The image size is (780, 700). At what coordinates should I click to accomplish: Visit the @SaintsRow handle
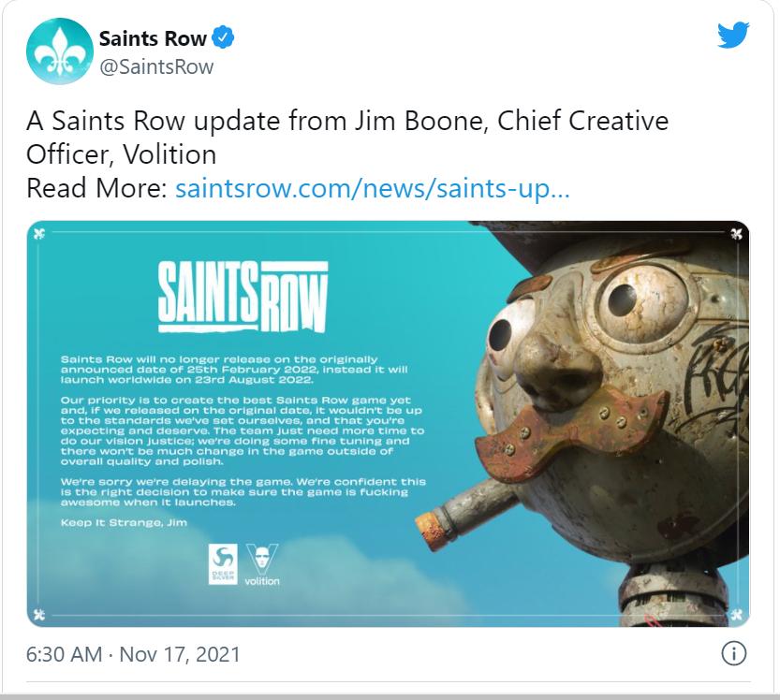coord(156,66)
